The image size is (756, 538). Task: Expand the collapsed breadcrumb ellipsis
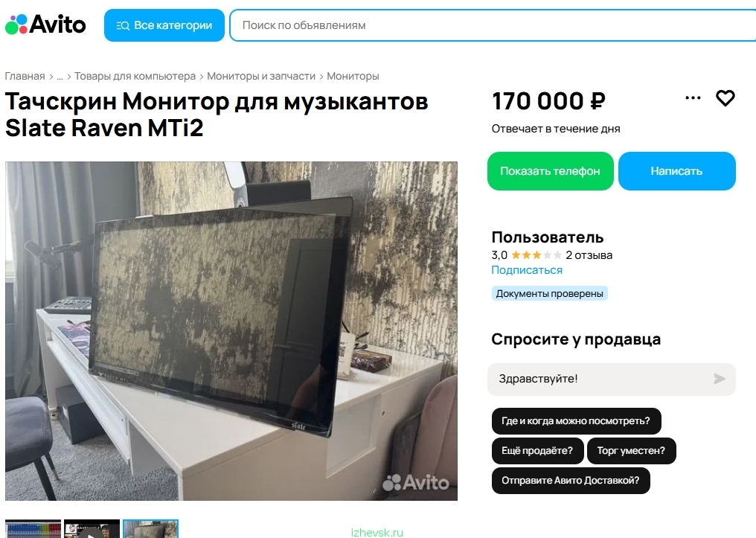click(x=60, y=76)
